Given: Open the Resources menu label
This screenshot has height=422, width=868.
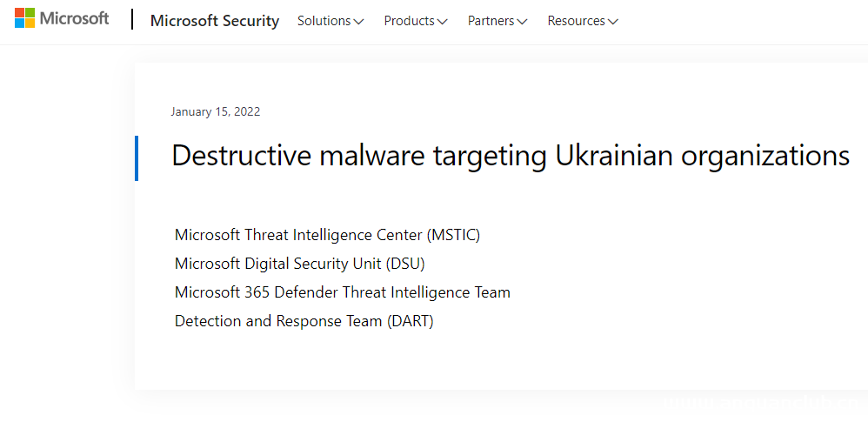Looking at the screenshot, I should tap(576, 21).
